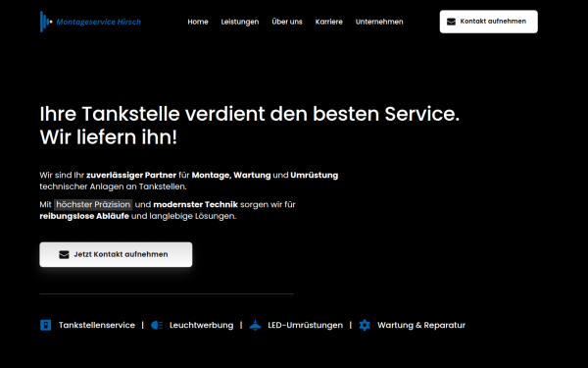Viewport: 588px width, 368px height.
Task: Click the text technischer Anlagen an Tankstellen
Action: point(113,186)
